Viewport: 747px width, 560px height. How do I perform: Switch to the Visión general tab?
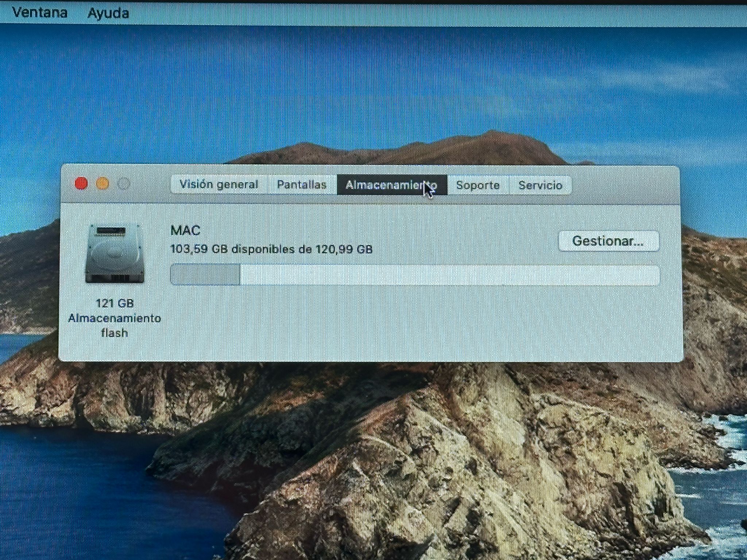click(x=219, y=185)
